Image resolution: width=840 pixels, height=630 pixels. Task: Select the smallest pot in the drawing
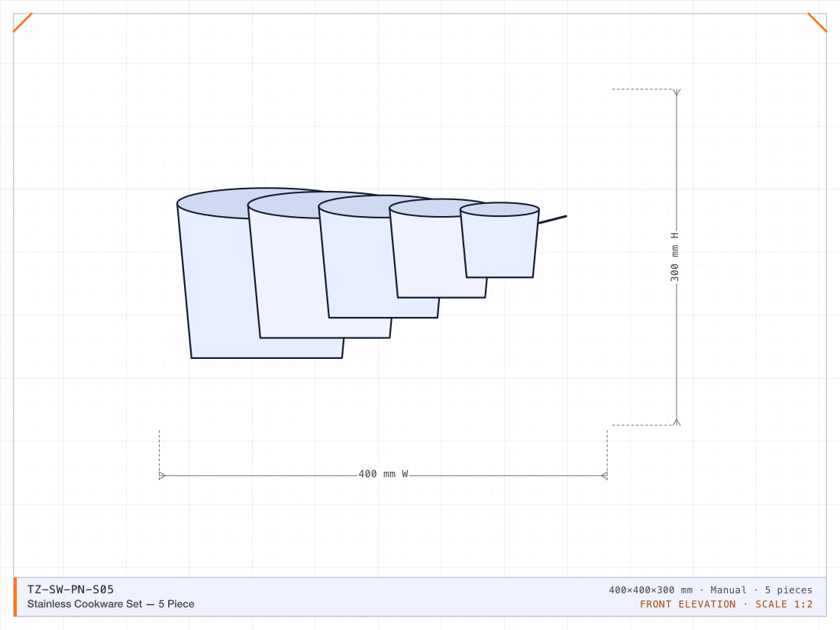tap(499, 240)
